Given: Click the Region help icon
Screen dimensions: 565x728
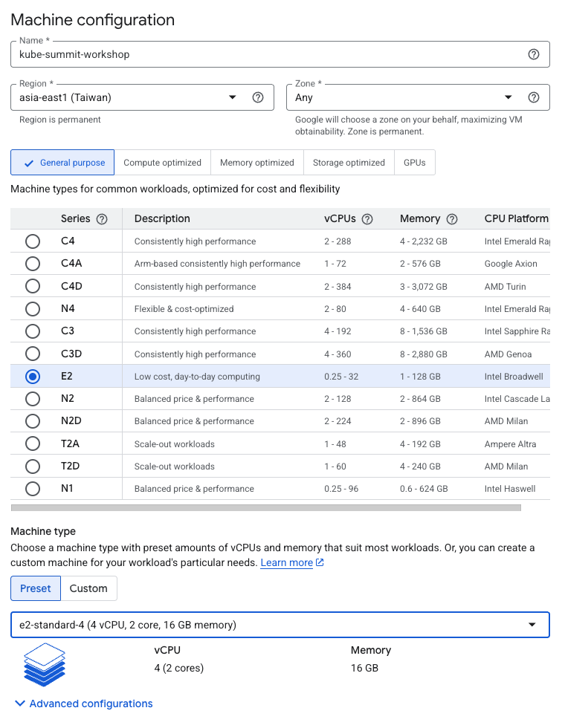Looking at the screenshot, I should 258,97.
